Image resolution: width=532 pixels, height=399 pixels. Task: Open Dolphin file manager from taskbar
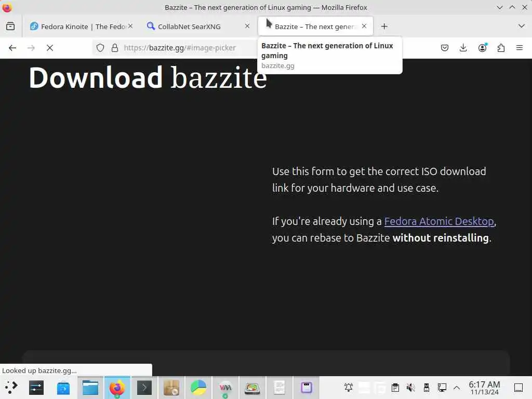pyautogui.click(x=90, y=388)
